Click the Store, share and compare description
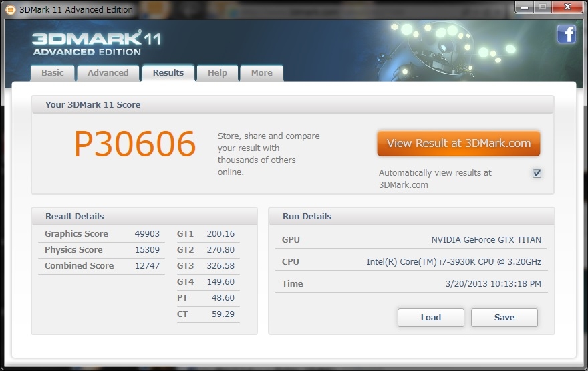The height and width of the screenshot is (371, 588). (269, 154)
